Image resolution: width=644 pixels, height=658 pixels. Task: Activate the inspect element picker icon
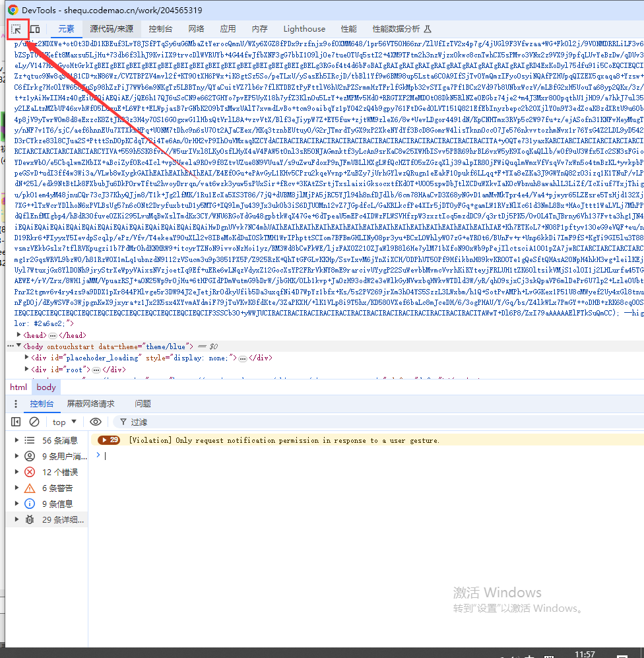click(16, 30)
